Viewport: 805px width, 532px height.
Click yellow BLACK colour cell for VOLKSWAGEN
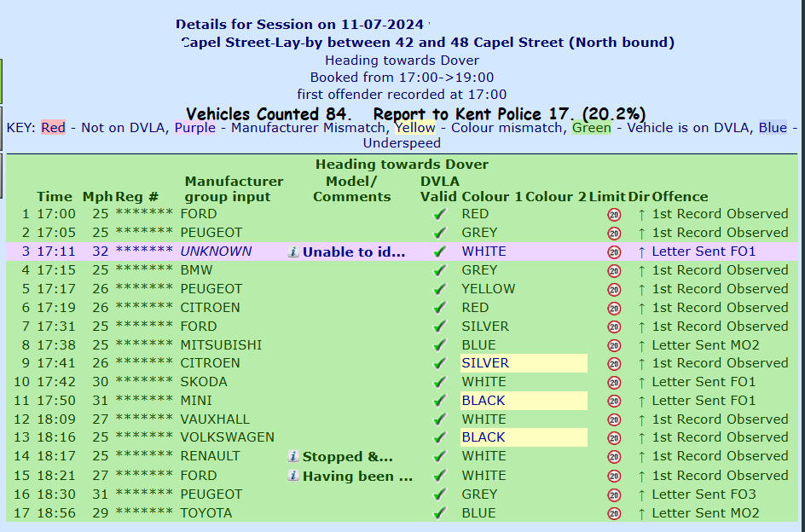(524, 437)
